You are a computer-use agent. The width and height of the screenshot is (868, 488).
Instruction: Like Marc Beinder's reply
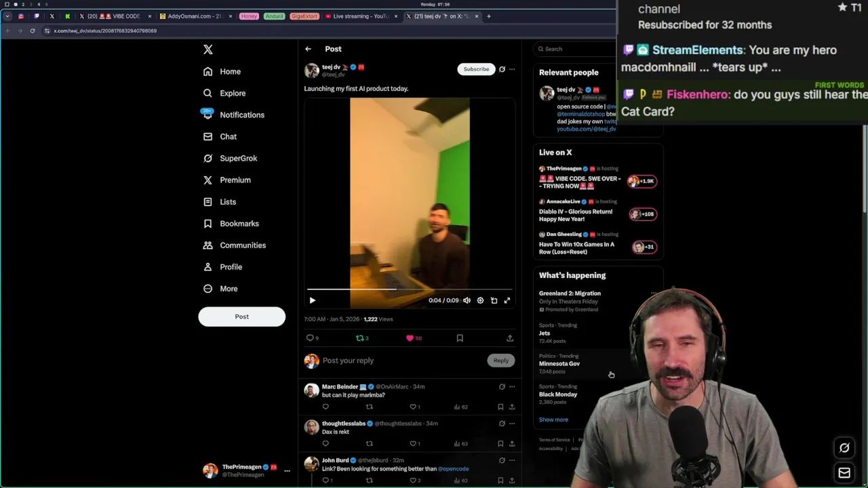point(413,407)
